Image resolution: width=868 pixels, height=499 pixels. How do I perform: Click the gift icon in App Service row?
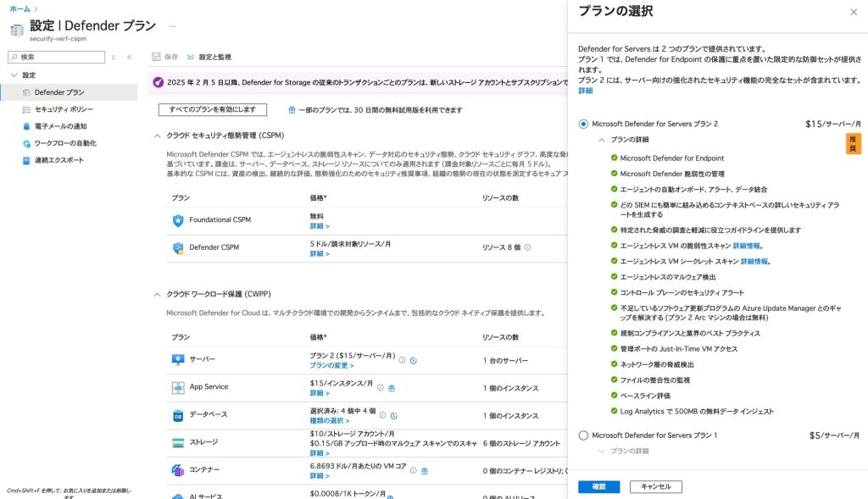tap(392, 387)
